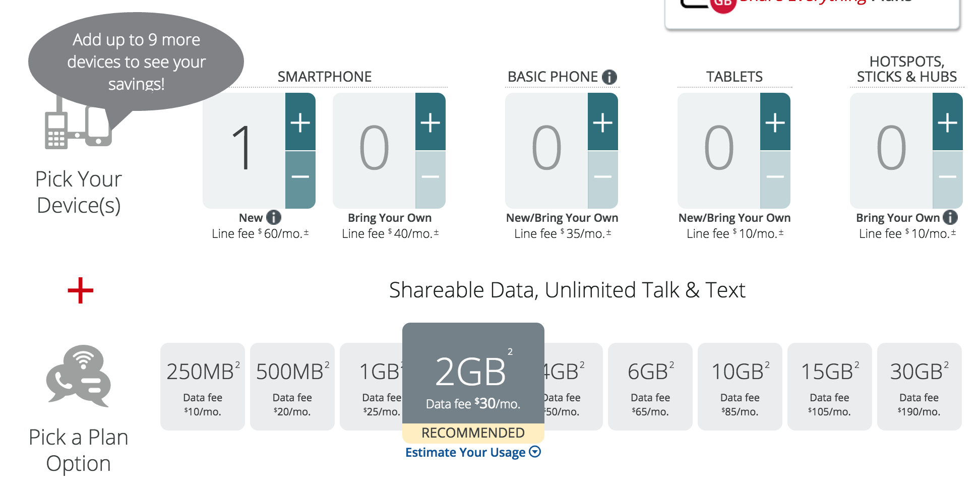Viewport: 980px width, 489px height.
Task: Select the 10GB plan at $85/mo.
Action: (740, 387)
